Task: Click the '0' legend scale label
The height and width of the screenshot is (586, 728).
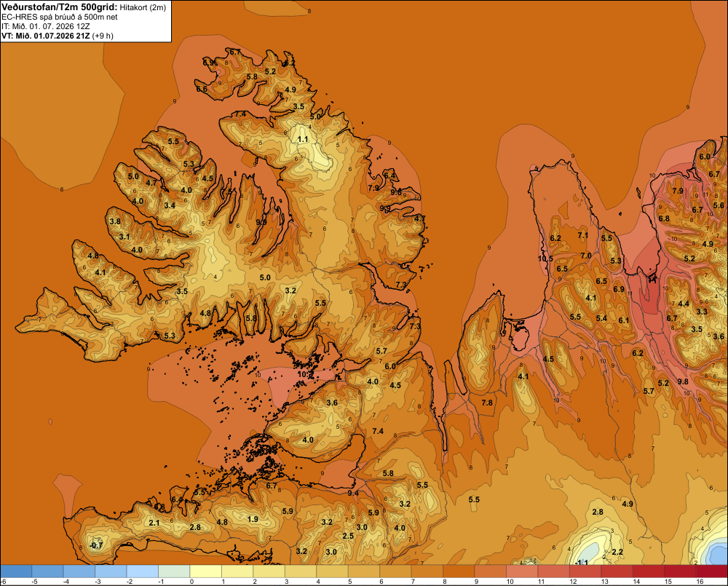Action: coord(191,582)
